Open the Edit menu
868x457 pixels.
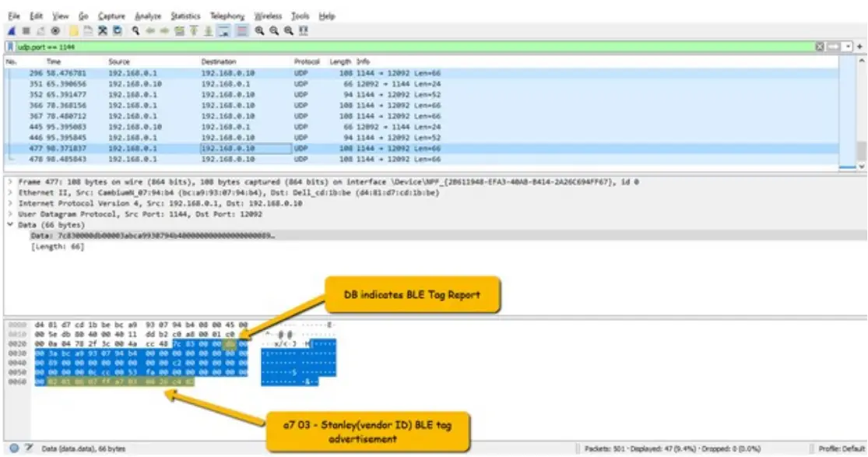tap(36, 16)
